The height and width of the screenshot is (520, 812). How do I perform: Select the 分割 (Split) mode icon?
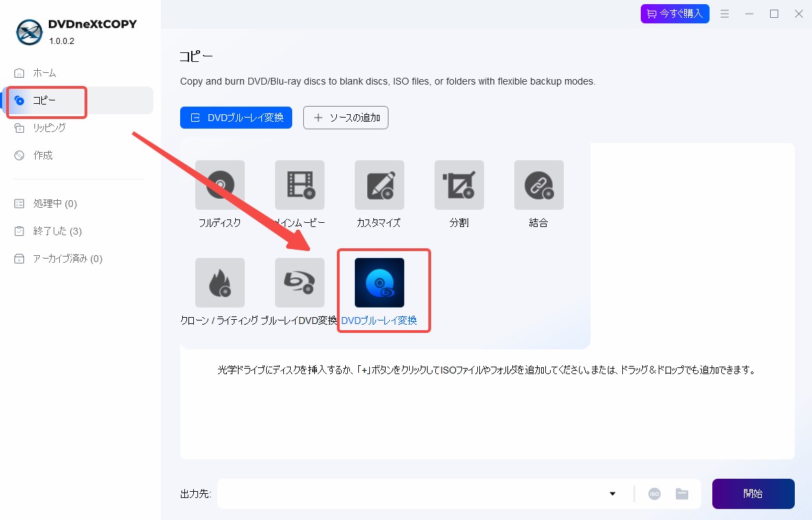(459, 185)
